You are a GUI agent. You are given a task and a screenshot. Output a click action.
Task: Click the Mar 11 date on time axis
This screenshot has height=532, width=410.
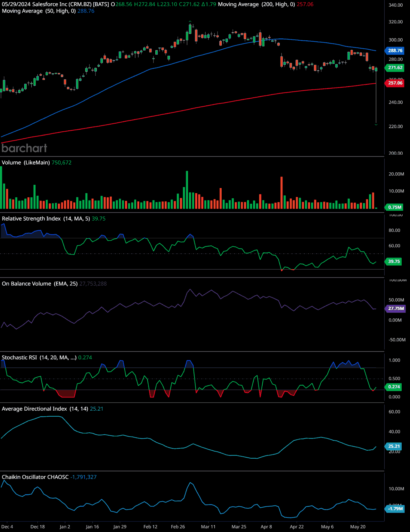click(208, 527)
